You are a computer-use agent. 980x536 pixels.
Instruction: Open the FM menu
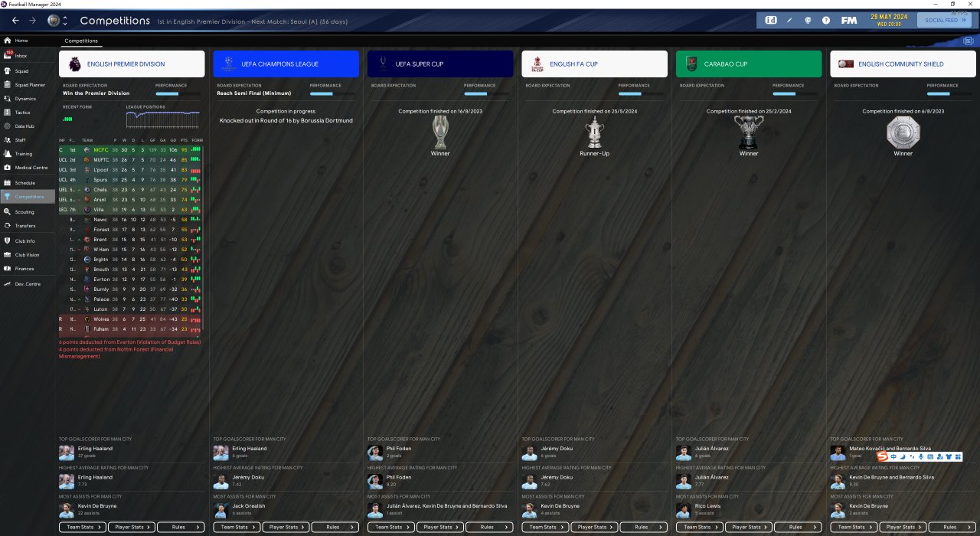[x=848, y=20]
